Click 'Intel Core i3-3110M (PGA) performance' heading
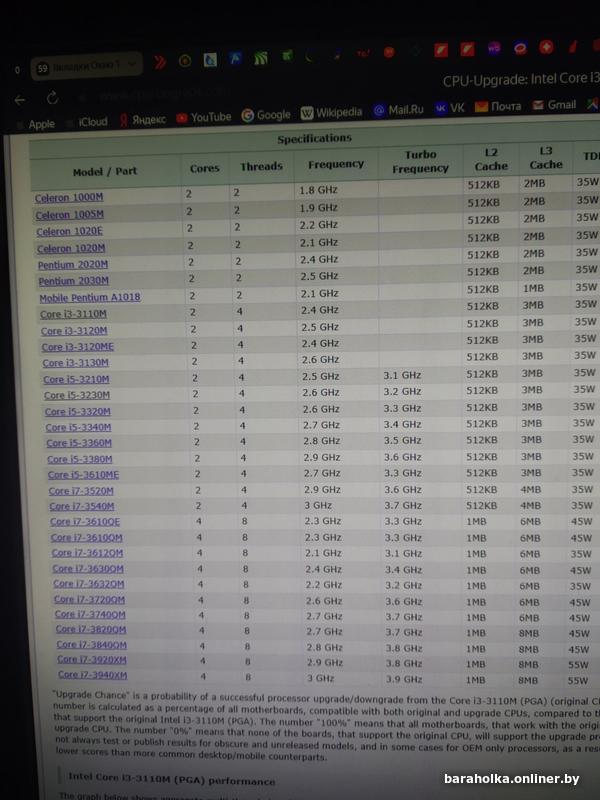The width and height of the screenshot is (600, 800). (172, 779)
